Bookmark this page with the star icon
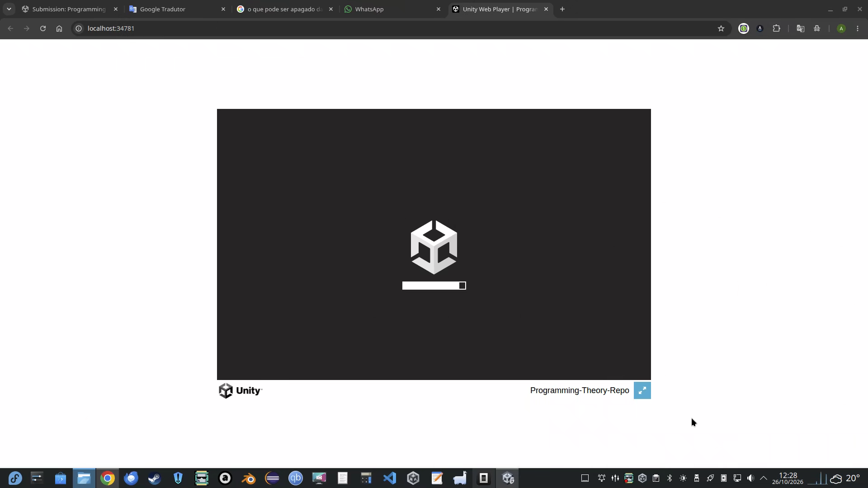This screenshot has width=868, height=488. 721,28
